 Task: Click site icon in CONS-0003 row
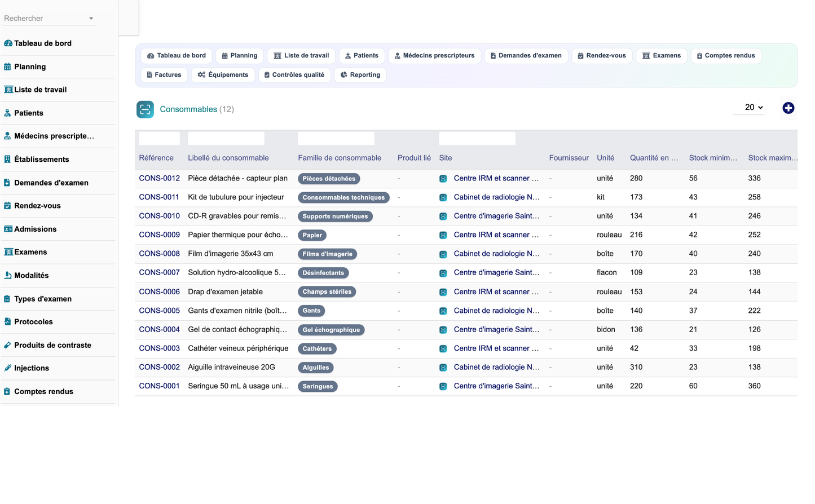click(443, 349)
